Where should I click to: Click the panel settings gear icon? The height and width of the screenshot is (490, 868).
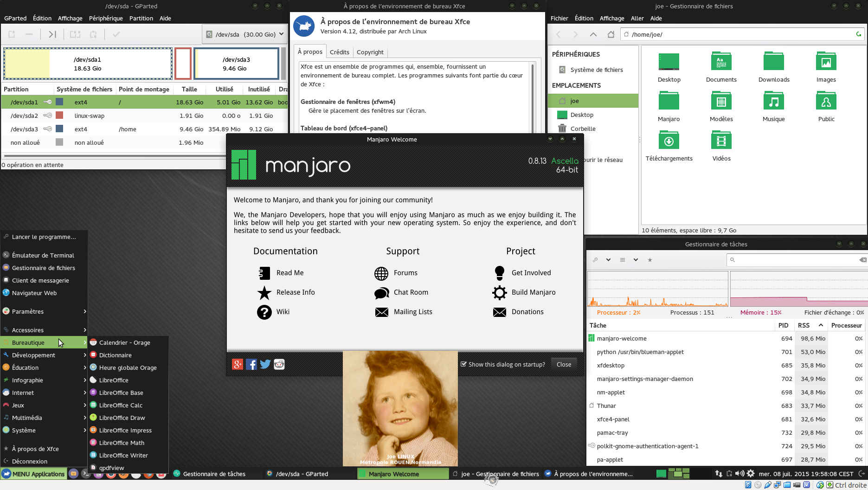(x=751, y=474)
